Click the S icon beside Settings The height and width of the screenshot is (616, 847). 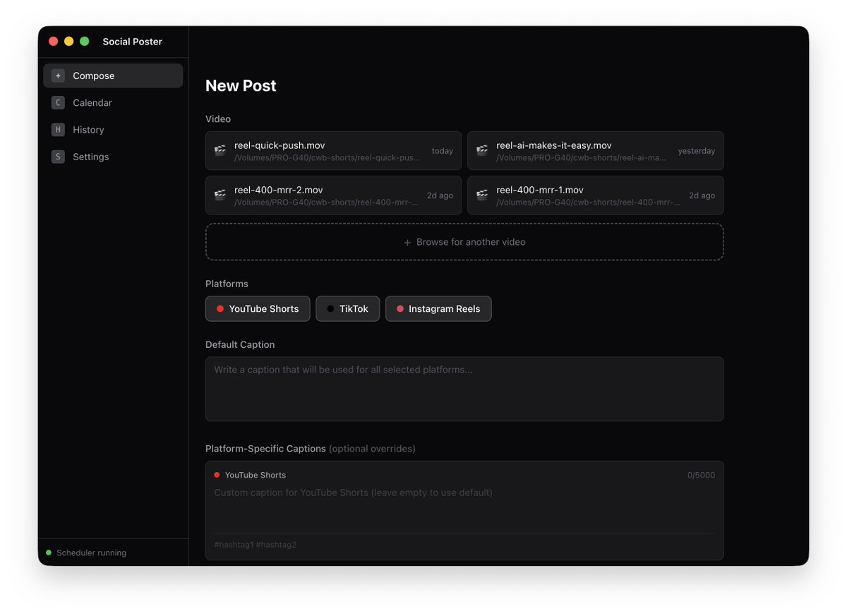58,157
